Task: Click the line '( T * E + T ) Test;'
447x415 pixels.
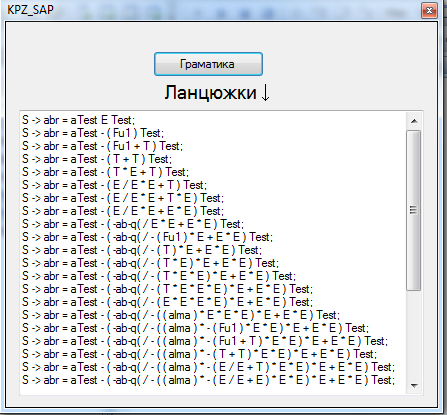Action: pyautogui.click(x=105, y=172)
